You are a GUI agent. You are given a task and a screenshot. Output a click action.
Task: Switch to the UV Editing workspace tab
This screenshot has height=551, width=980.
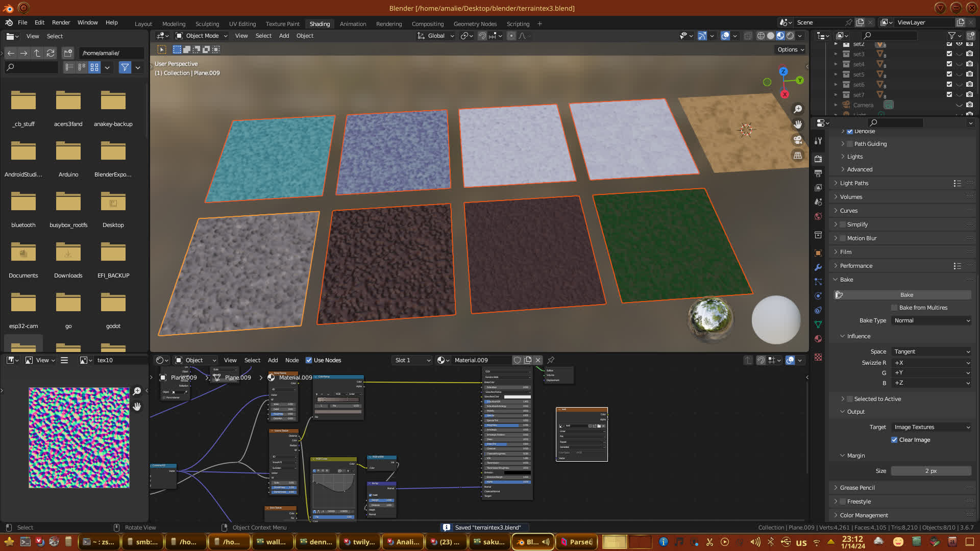tap(242, 24)
